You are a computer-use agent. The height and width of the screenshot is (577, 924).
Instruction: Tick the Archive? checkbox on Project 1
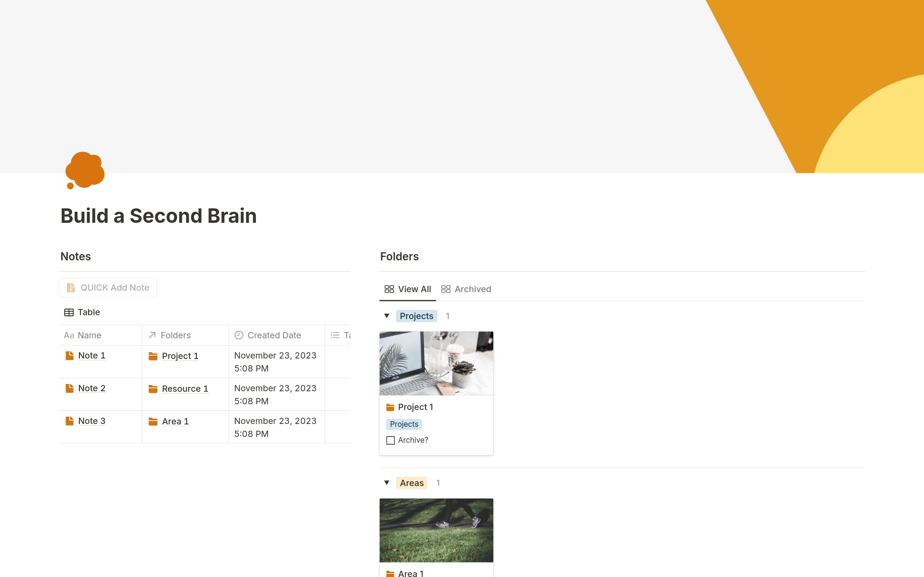(390, 440)
